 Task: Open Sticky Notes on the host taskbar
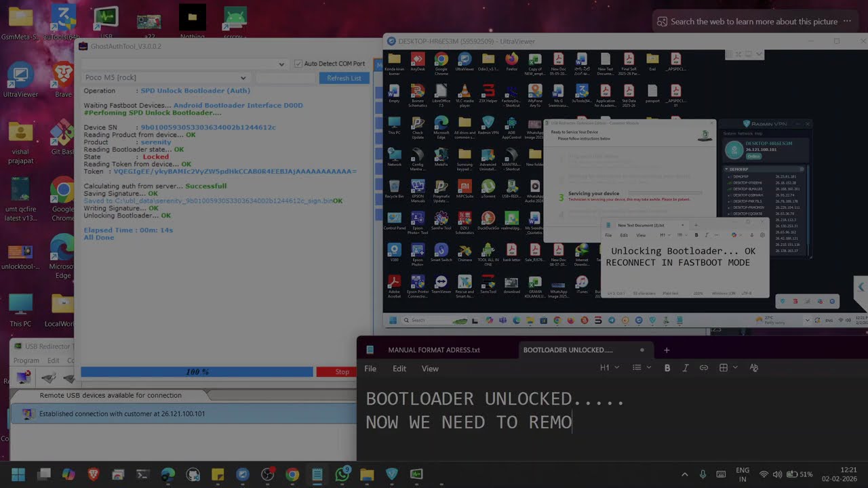tap(218, 474)
